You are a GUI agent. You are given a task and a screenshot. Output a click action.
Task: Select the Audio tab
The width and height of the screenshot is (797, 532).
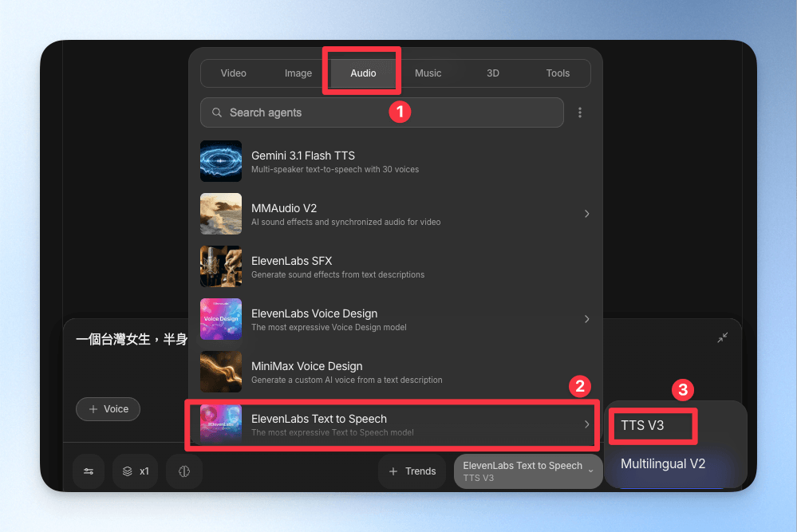coord(363,73)
